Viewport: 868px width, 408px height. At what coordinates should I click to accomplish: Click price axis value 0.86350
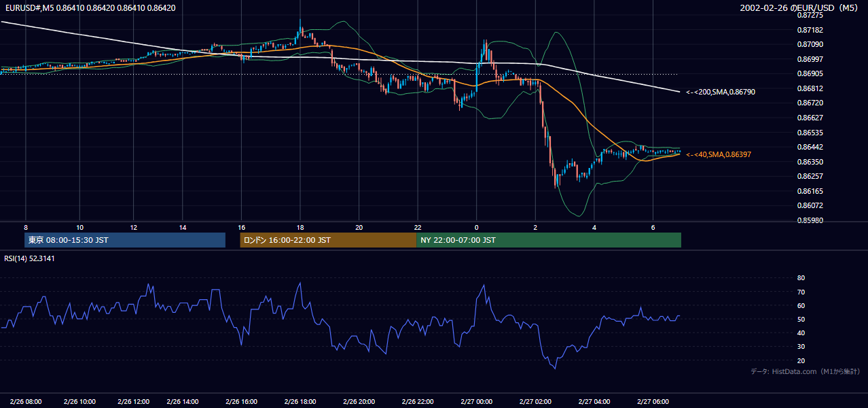pyautogui.click(x=811, y=162)
